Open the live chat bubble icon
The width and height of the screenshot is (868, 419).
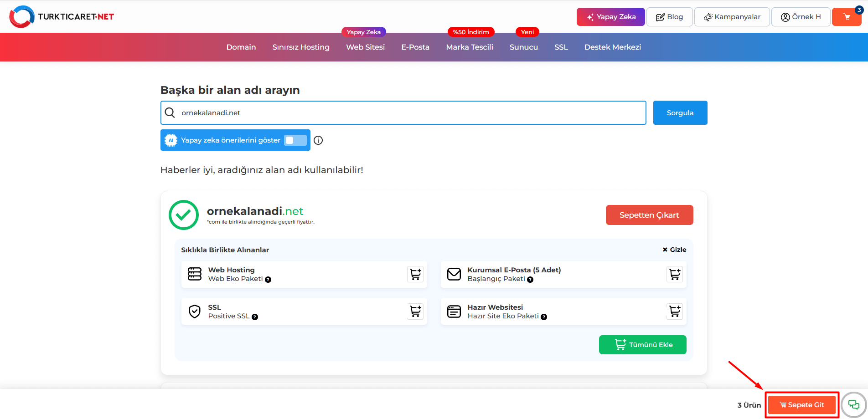(x=853, y=404)
